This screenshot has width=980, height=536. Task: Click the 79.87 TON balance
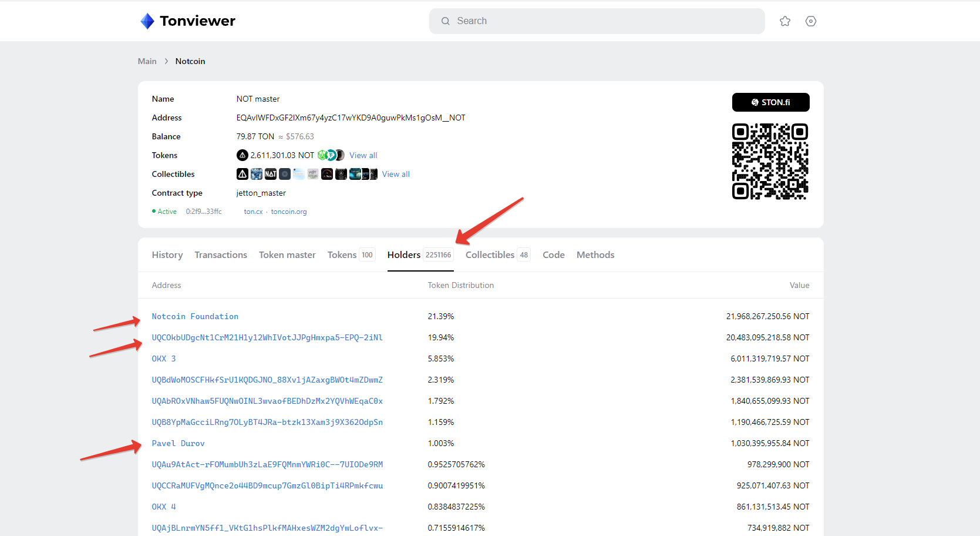coord(255,136)
